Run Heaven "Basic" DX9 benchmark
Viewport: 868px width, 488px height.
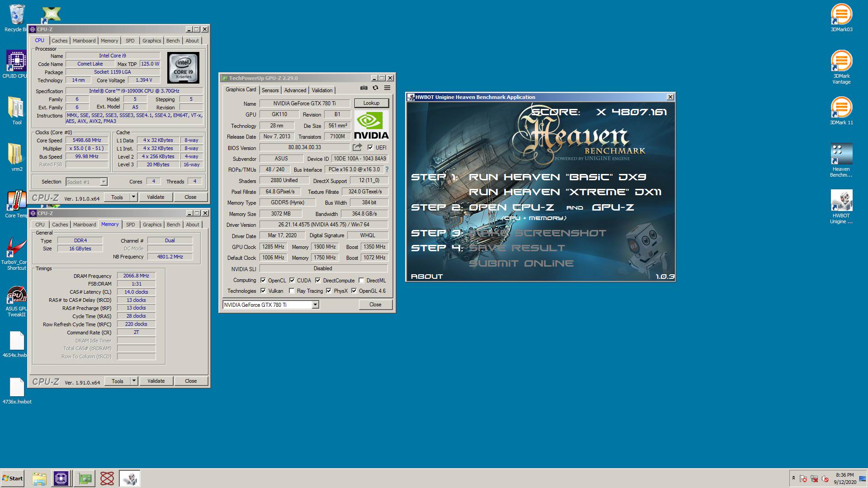tap(557, 177)
